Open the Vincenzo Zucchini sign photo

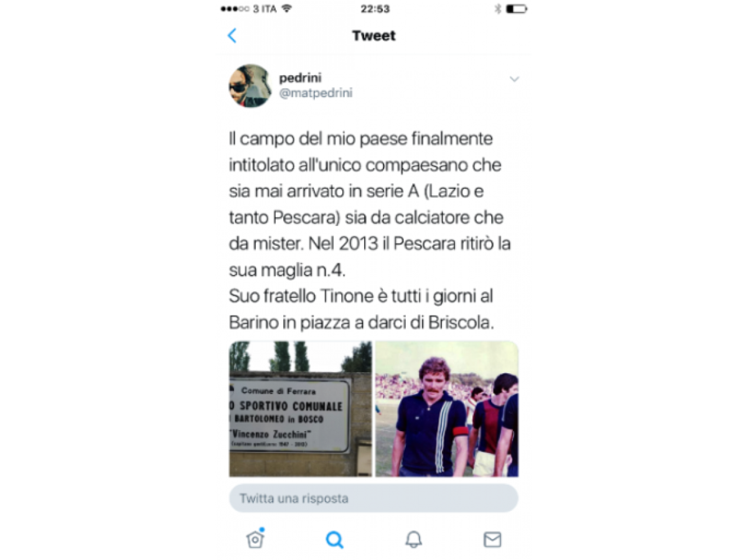click(x=301, y=409)
